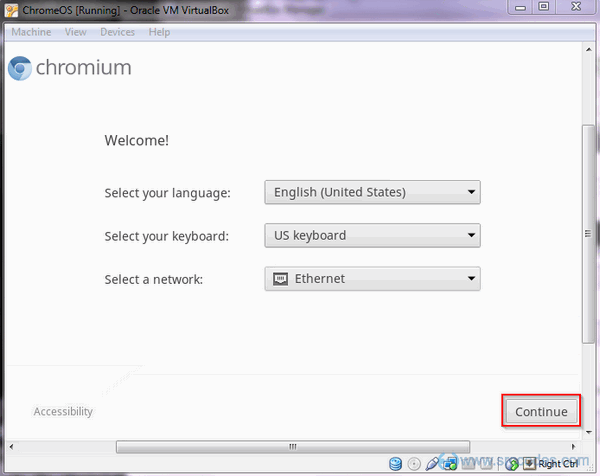The width and height of the screenshot is (600, 476).
Task: Click the 'Select a network:' label
Action: pos(153,279)
